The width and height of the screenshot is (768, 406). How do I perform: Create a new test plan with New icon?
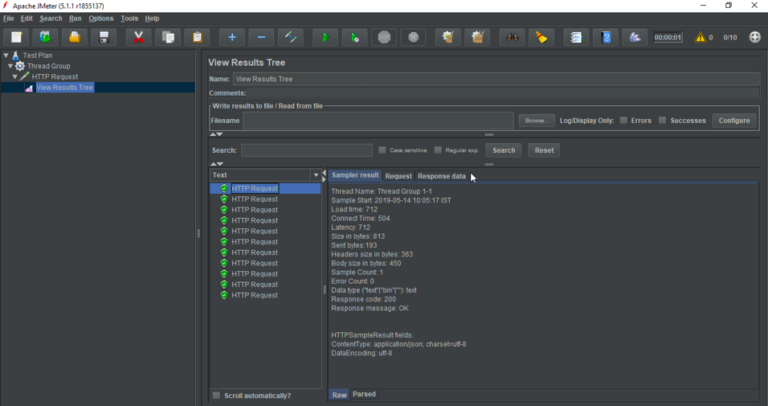click(x=16, y=37)
